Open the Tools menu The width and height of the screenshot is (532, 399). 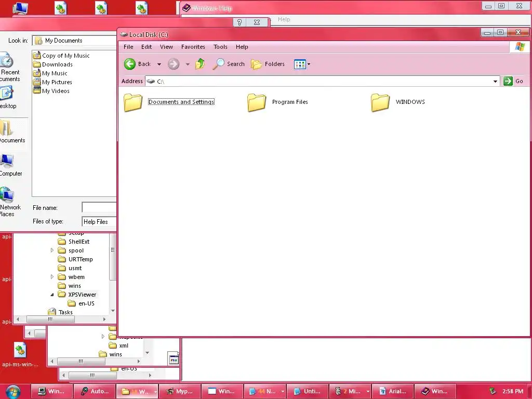220,47
